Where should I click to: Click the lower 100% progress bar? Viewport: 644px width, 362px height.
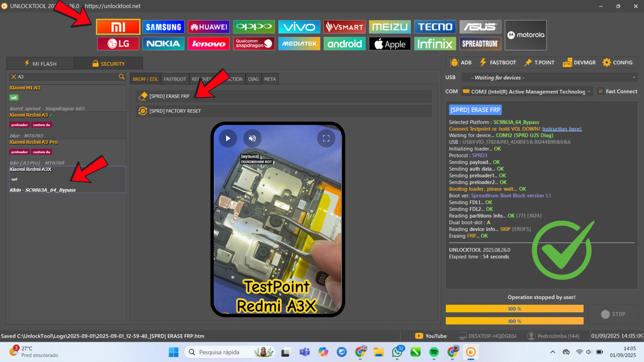point(514,321)
